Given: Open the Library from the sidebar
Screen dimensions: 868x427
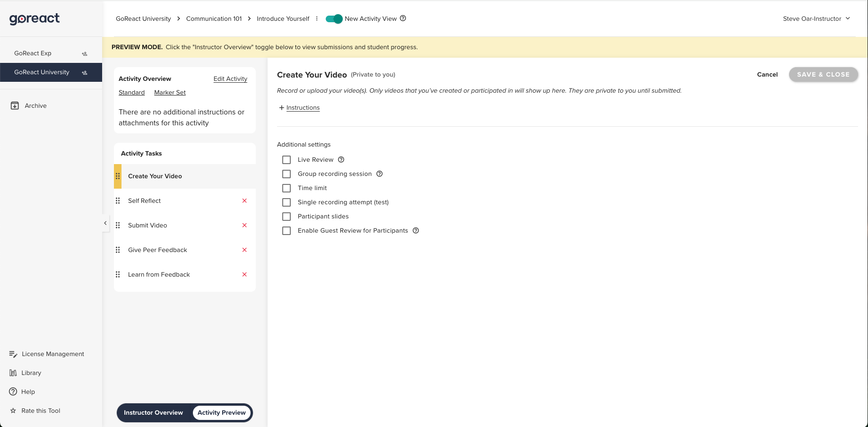Looking at the screenshot, I should pyautogui.click(x=31, y=373).
